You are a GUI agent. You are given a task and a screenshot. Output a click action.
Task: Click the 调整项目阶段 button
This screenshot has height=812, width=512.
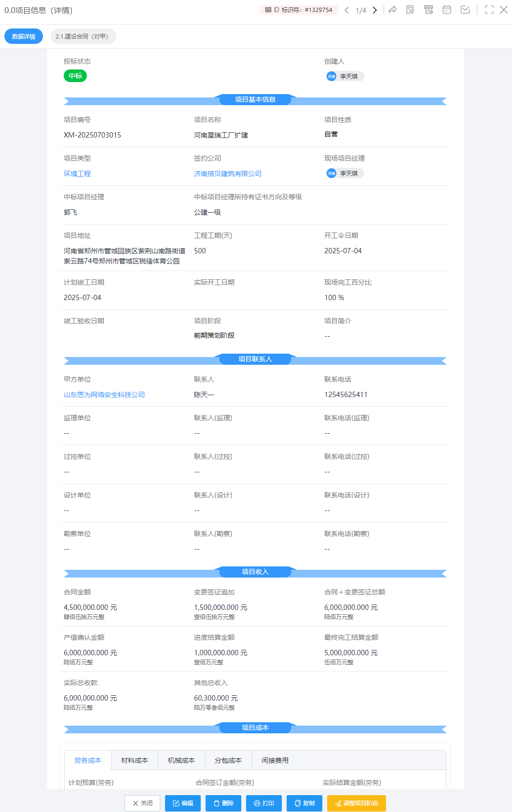357,803
